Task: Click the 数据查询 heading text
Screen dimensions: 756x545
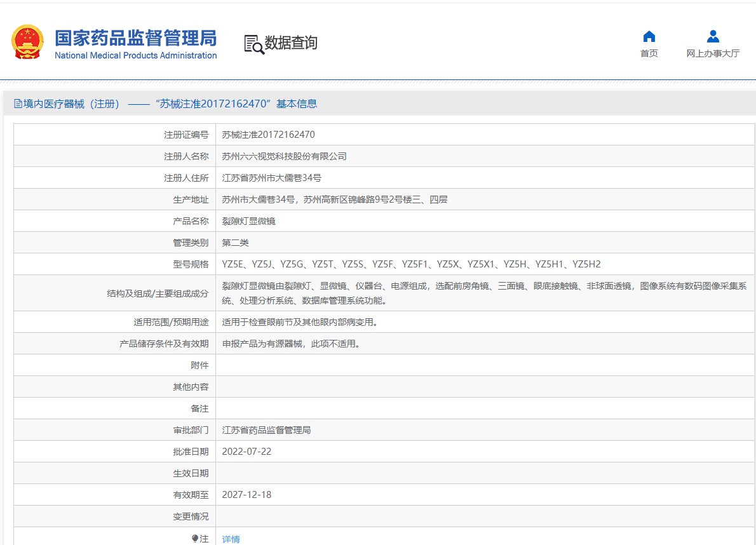Action: [291, 43]
